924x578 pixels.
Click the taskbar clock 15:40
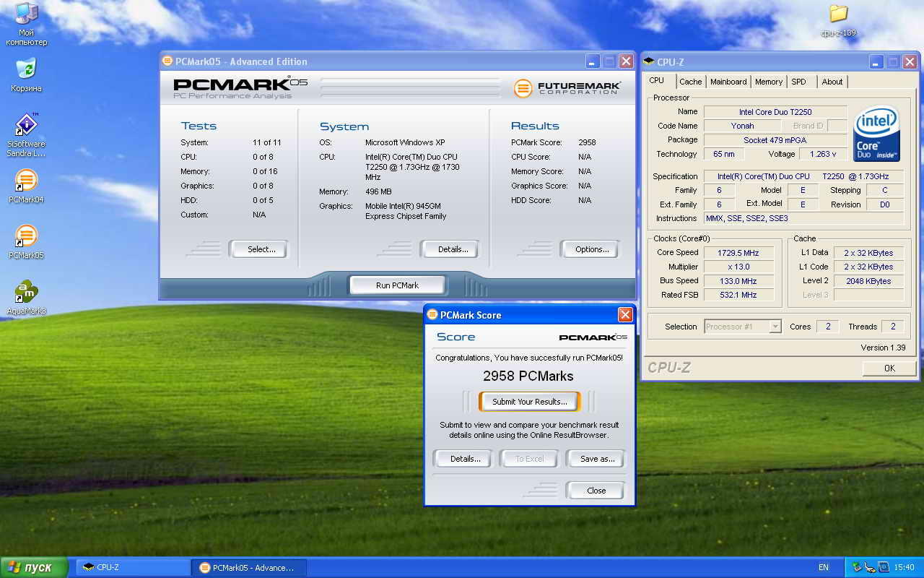pyautogui.click(x=904, y=567)
